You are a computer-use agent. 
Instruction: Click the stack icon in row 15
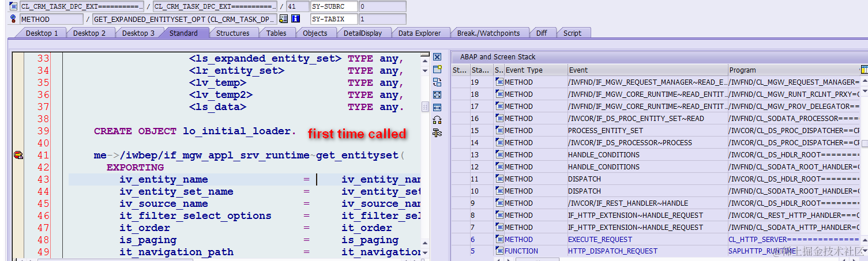[x=499, y=130]
